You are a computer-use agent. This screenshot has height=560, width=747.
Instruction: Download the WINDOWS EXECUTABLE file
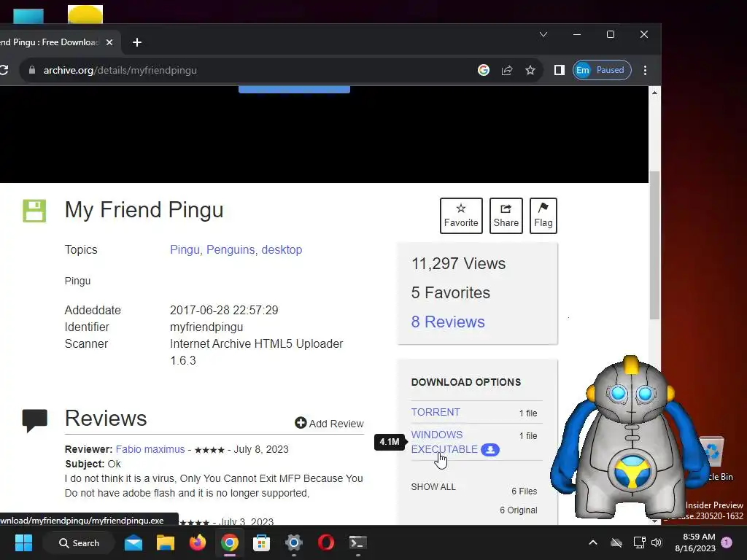pos(444,442)
